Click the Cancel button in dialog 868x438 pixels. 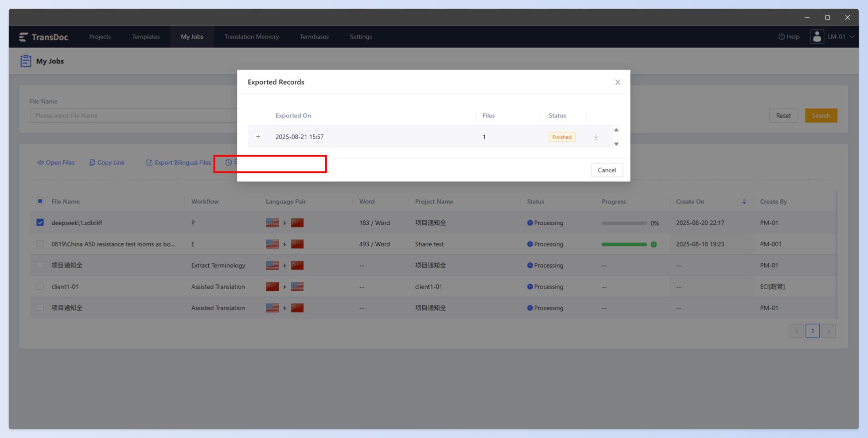607,170
